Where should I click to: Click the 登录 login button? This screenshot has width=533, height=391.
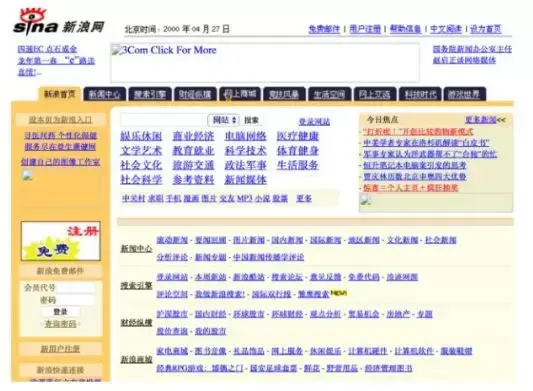[x=61, y=311]
